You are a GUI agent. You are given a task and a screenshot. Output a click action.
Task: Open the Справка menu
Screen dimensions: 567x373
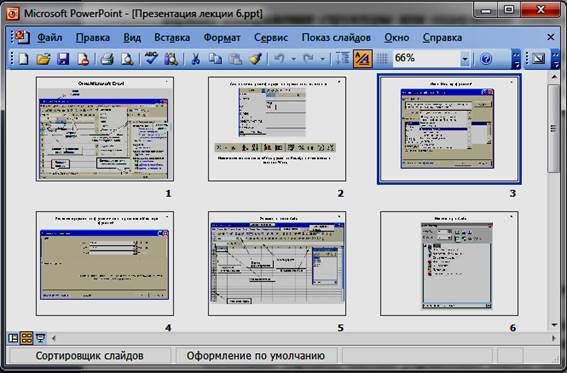pos(442,38)
